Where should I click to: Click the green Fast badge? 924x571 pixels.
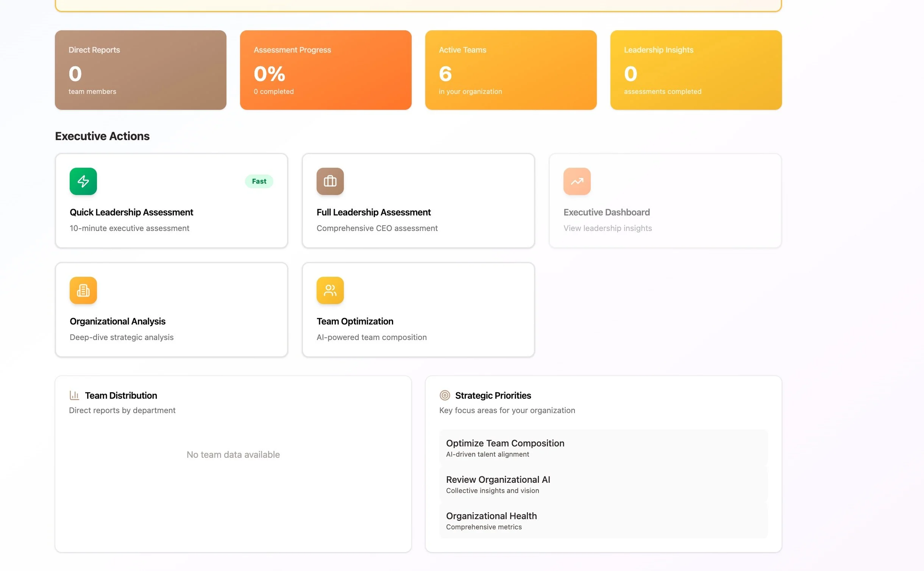click(x=259, y=181)
